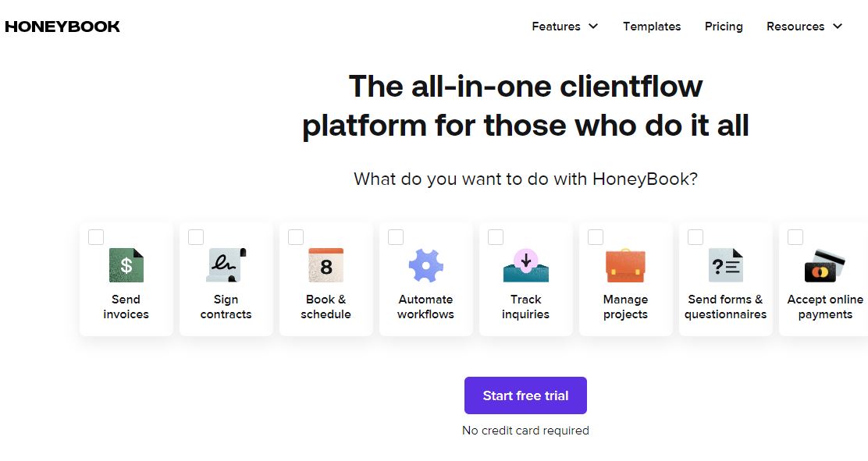Click the signature contract scroll icon

point(226,265)
